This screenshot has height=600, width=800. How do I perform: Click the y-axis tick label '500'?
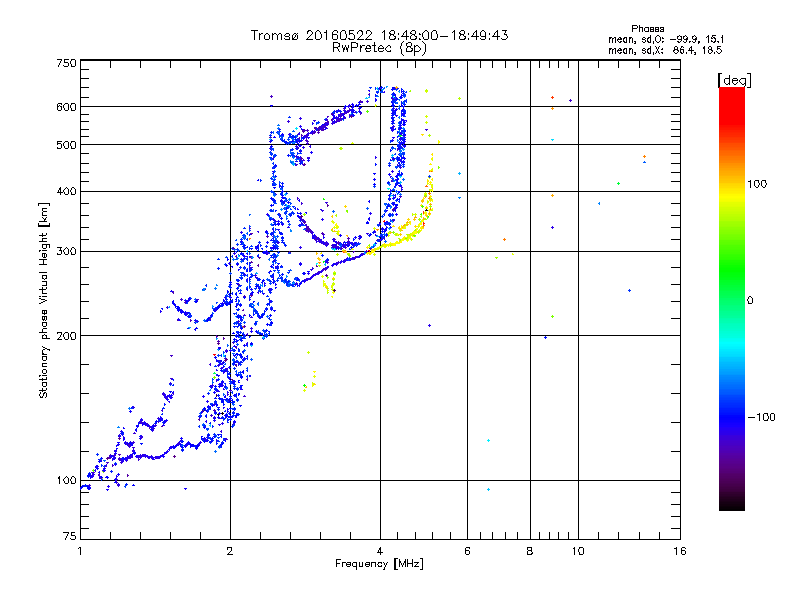[66, 145]
